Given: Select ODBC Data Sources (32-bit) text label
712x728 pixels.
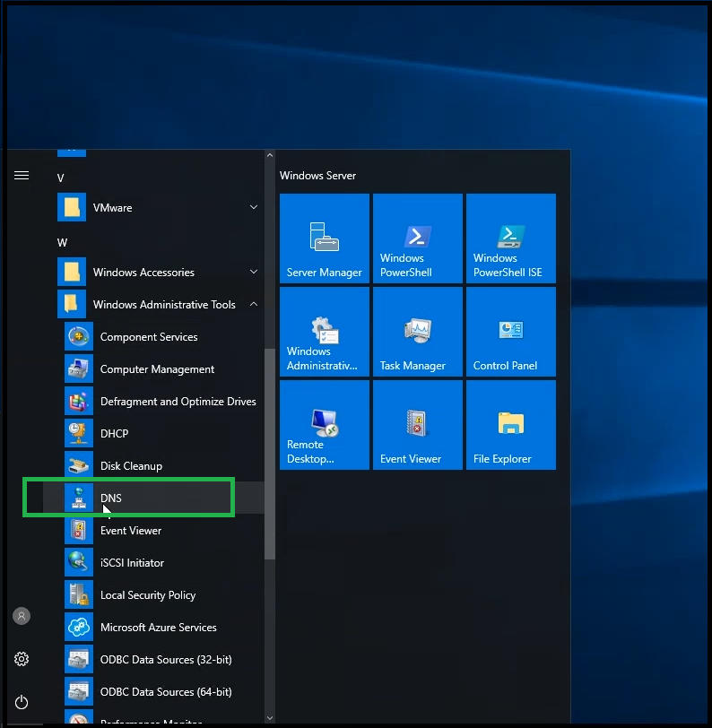Looking at the screenshot, I should coord(166,660).
